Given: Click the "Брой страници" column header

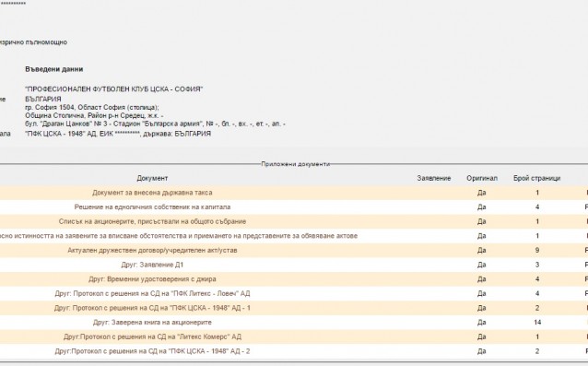Looking at the screenshot, I should [537, 178].
